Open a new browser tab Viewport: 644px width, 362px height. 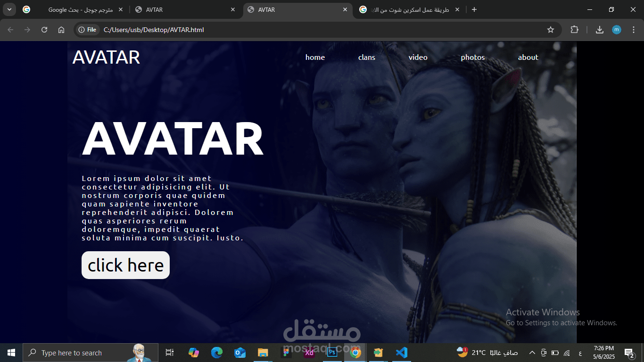[x=474, y=9]
